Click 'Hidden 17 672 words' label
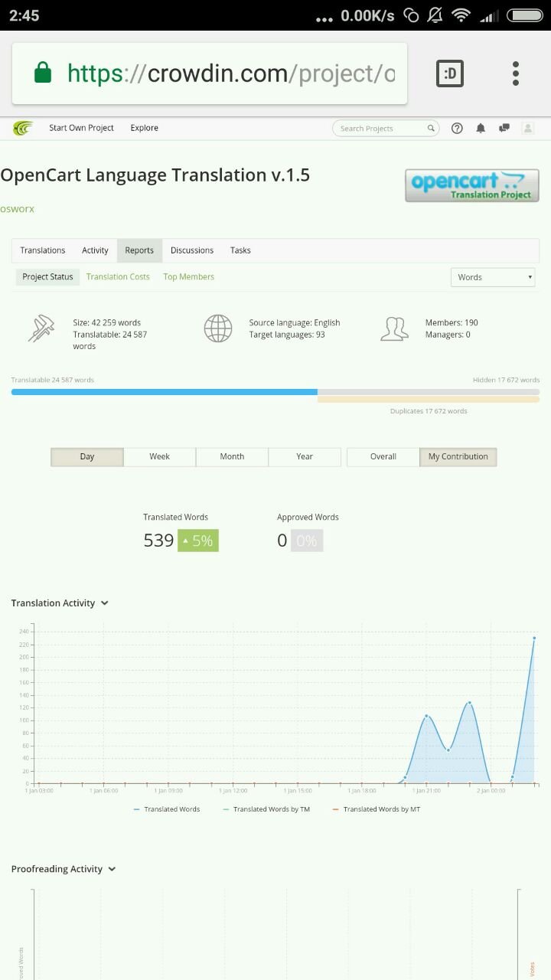 pyautogui.click(x=506, y=380)
